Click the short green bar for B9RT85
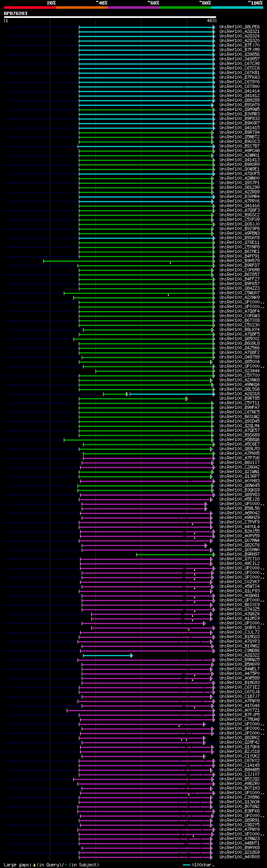Image resolution: width=267 pixels, height=868 pixels. [x=133, y=399]
